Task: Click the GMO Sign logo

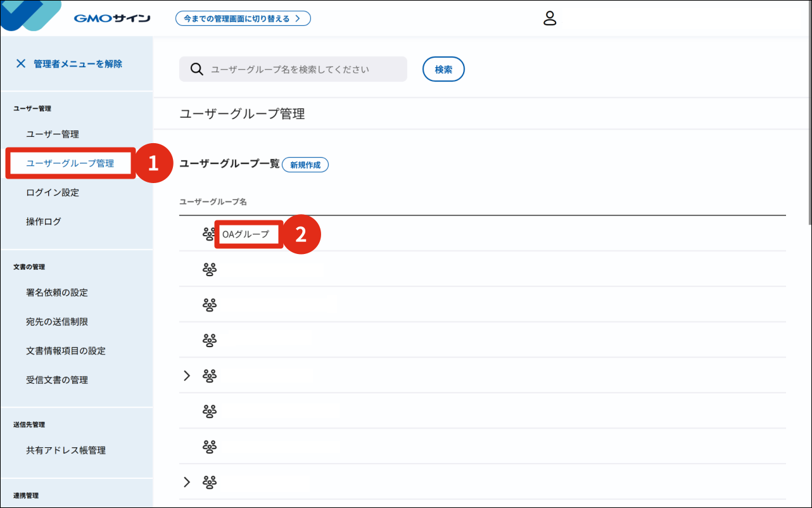Action: (111, 18)
